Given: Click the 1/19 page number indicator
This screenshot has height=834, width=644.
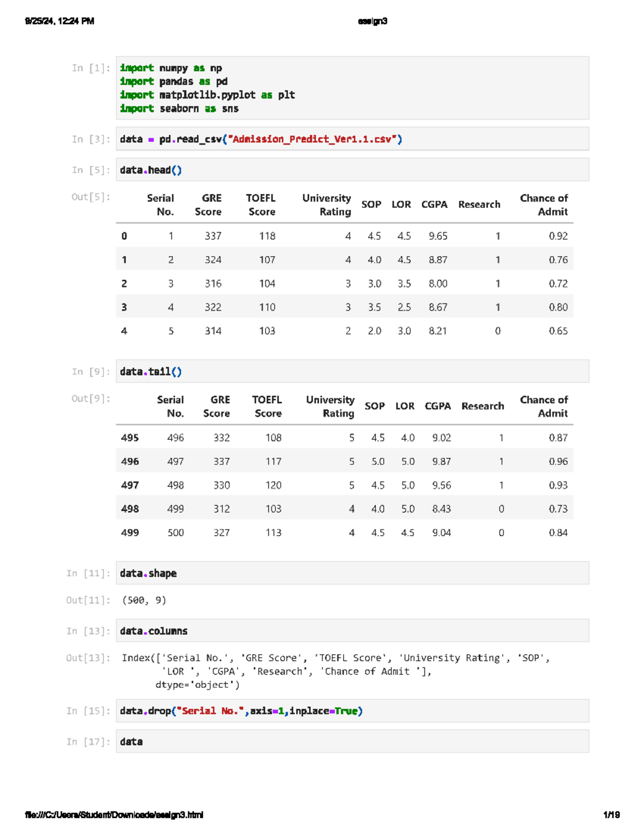Looking at the screenshot, I should [611, 814].
